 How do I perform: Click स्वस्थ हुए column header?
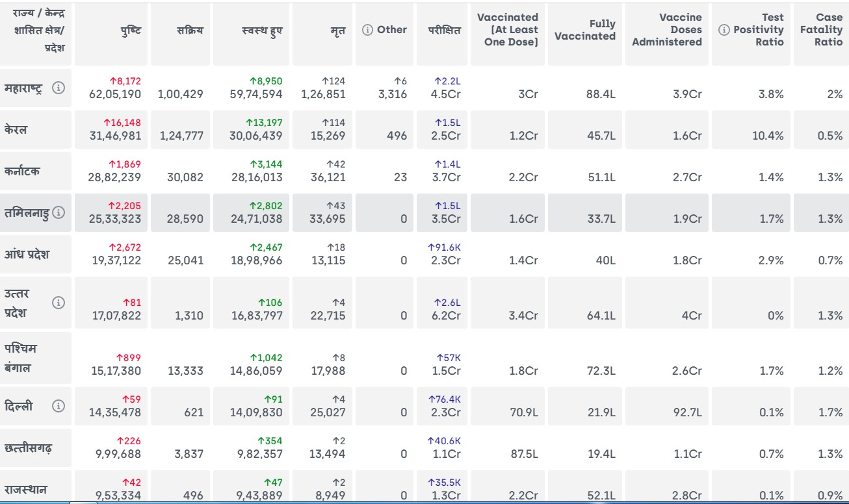261,31
